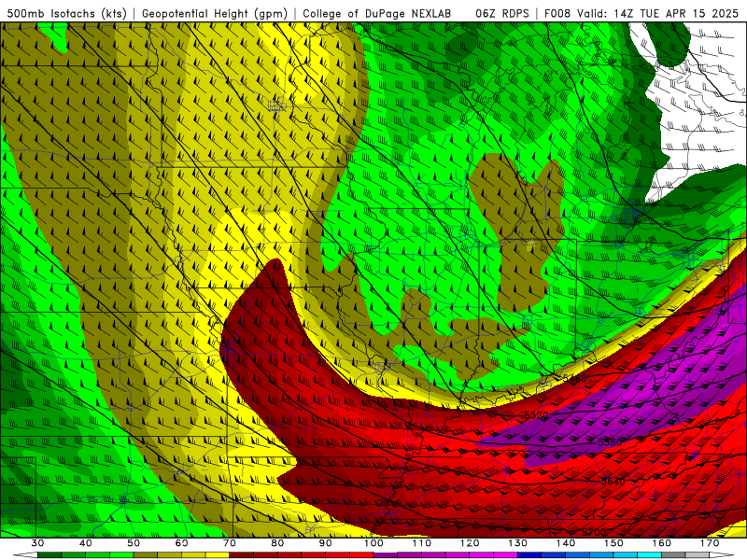The height and width of the screenshot is (560, 747).
Task: Click the 120 value on the color scale
Action: [x=470, y=543]
